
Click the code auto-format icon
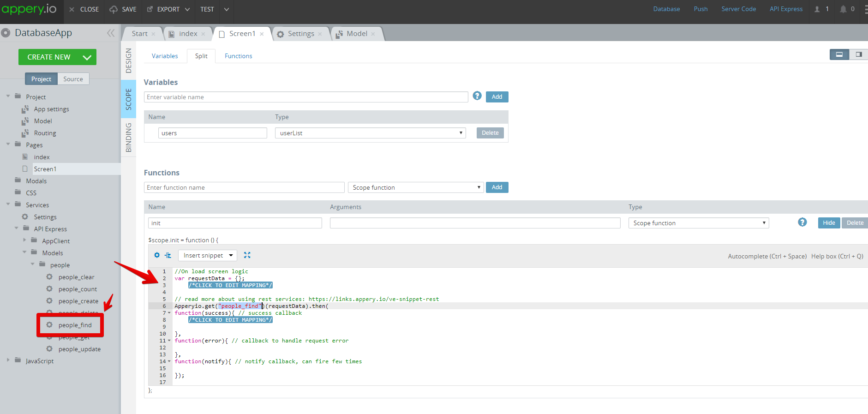168,255
